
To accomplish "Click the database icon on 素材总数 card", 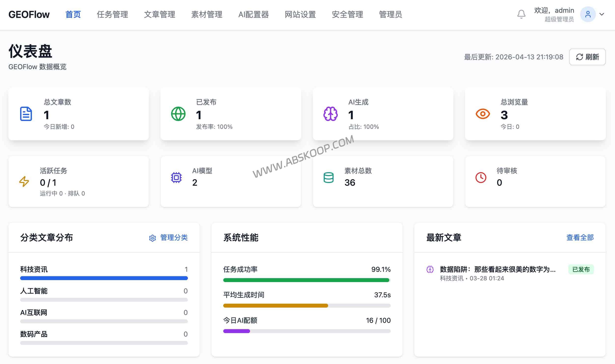I will (328, 177).
